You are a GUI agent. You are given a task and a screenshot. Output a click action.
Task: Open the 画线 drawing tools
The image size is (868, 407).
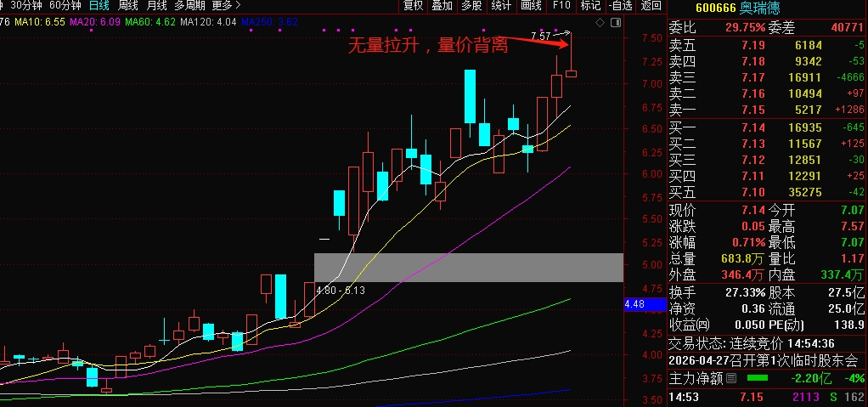(x=531, y=6)
